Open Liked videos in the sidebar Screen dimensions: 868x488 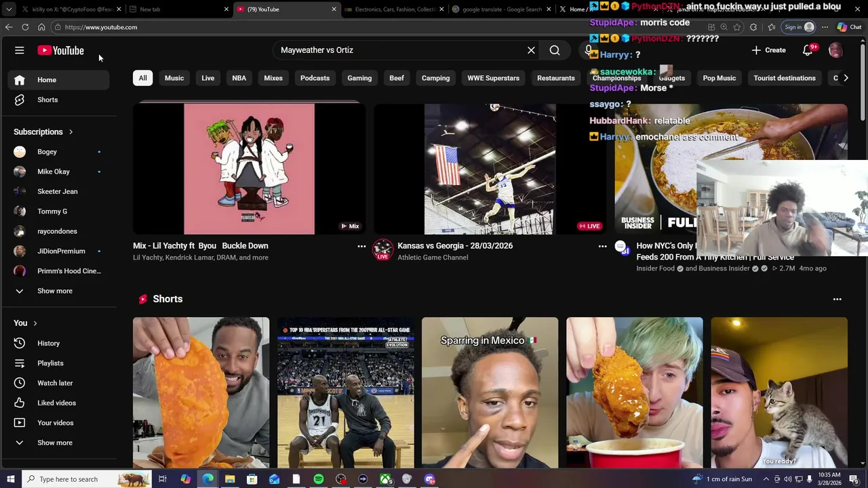pyautogui.click(x=59, y=403)
